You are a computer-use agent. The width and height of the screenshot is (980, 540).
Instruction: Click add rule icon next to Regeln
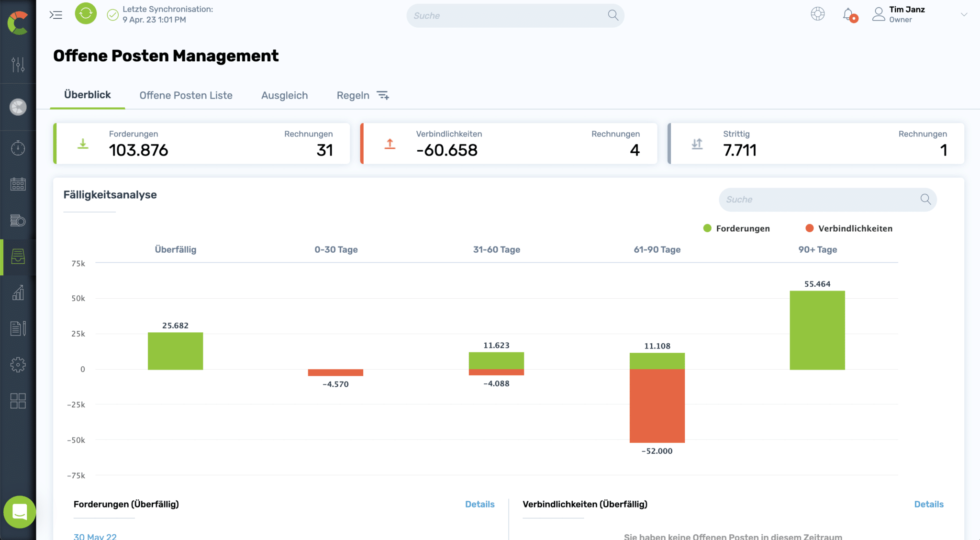pyautogui.click(x=383, y=95)
